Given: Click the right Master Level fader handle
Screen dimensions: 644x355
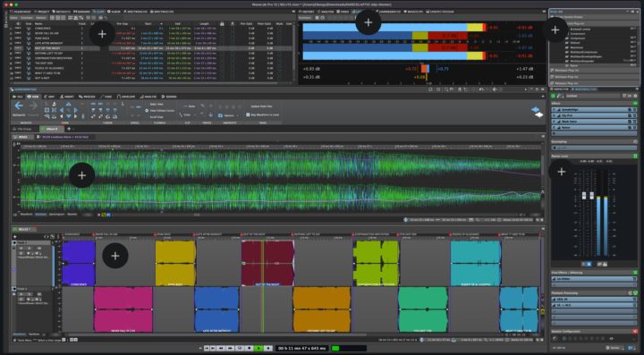Looking at the screenshot, I should tap(592, 196).
